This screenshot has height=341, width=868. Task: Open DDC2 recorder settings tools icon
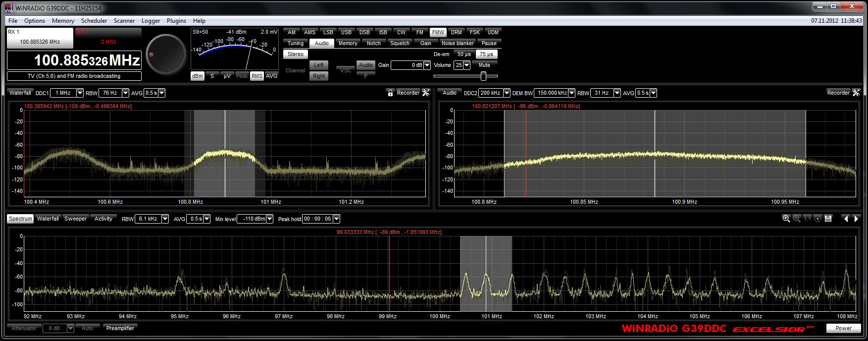[x=856, y=93]
